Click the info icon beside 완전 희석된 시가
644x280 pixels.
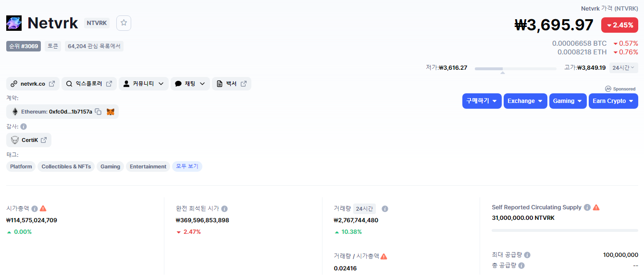click(224, 208)
